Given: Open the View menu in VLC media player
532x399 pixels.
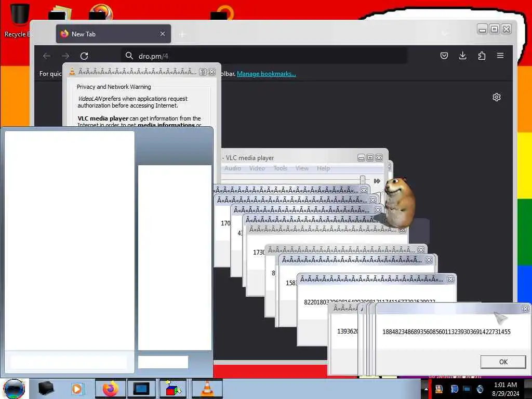Looking at the screenshot, I should coord(302,168).
